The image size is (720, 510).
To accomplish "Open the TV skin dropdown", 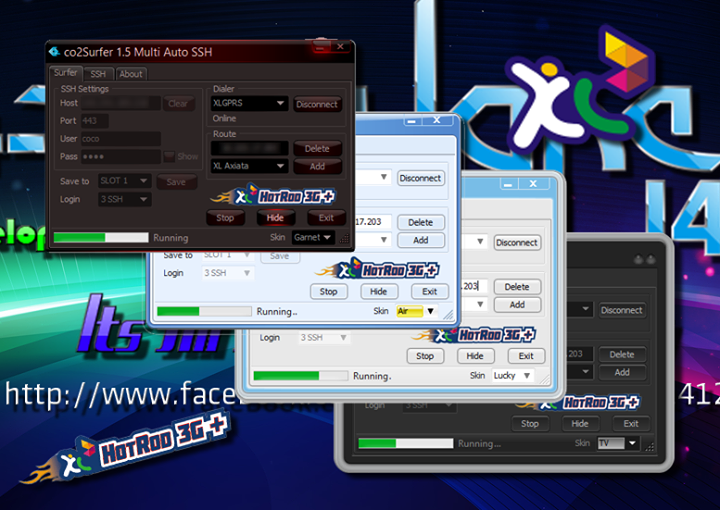I will [x=617, y=443].
